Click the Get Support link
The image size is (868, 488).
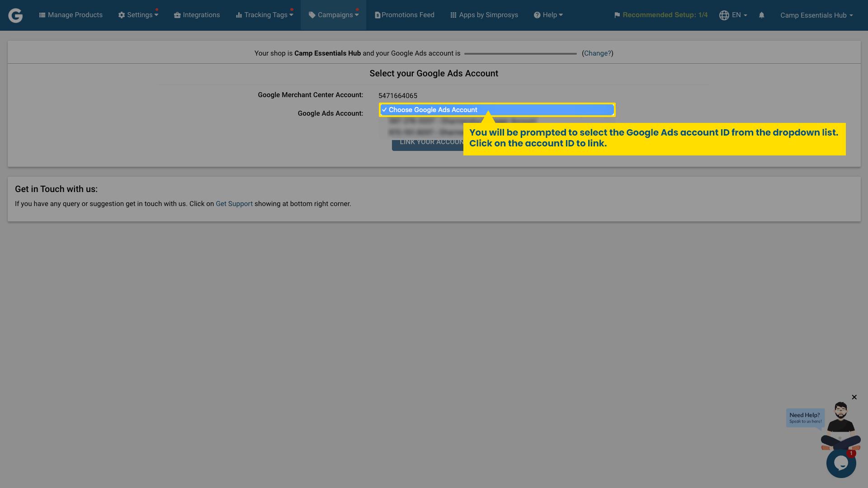click(234, 204)
